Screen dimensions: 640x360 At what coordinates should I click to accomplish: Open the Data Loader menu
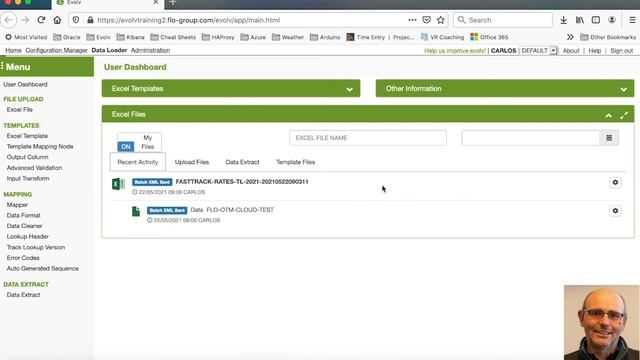pyautogui.click(x=109, y=50)
